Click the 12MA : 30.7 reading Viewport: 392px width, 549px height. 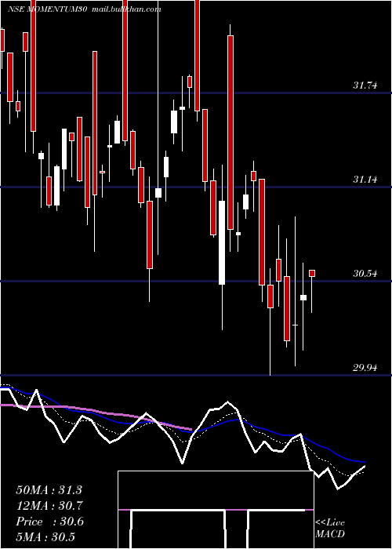pos(49,506)
